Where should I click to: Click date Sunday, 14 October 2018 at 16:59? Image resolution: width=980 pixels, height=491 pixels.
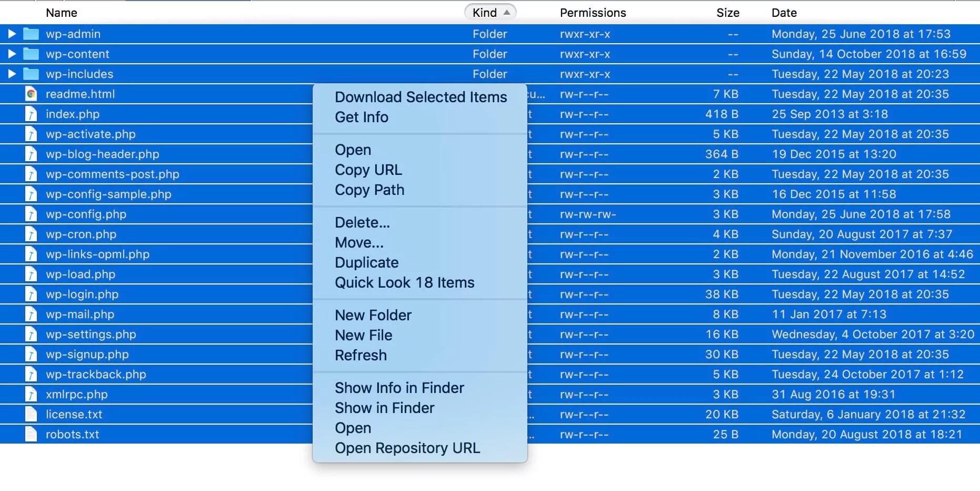pyautogui.click(x=869, y=54)
